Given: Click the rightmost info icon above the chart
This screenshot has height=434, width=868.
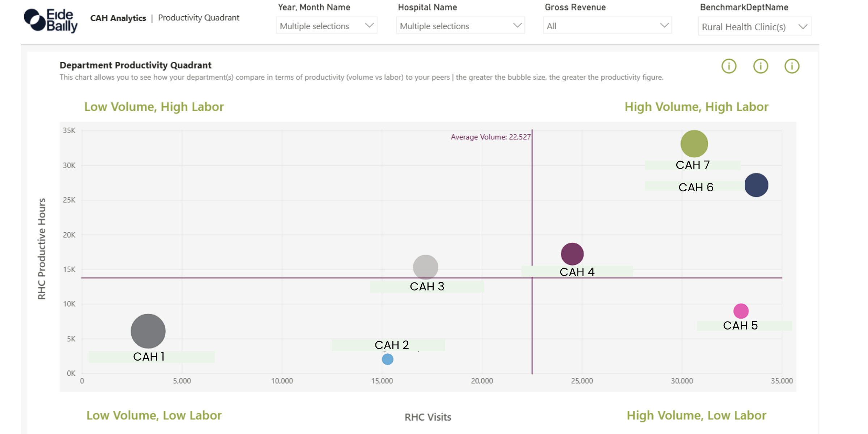Looking at the screenshot, I should pyautogui.click(x=792, y=66).
